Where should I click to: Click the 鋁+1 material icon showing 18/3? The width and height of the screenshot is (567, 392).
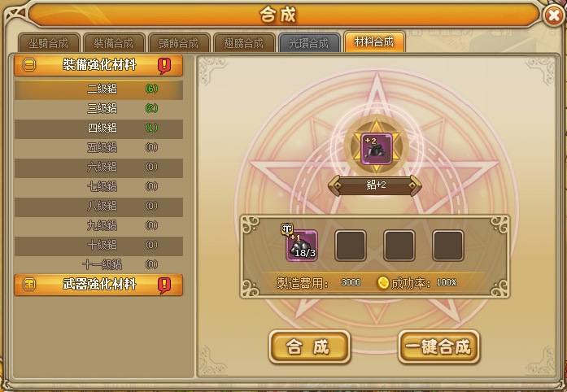pyautogui.click(x=302, y=246)
